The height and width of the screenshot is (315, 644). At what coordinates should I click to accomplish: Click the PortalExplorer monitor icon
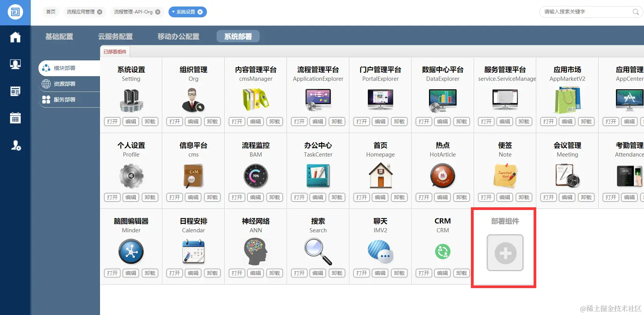coord(380,100)
